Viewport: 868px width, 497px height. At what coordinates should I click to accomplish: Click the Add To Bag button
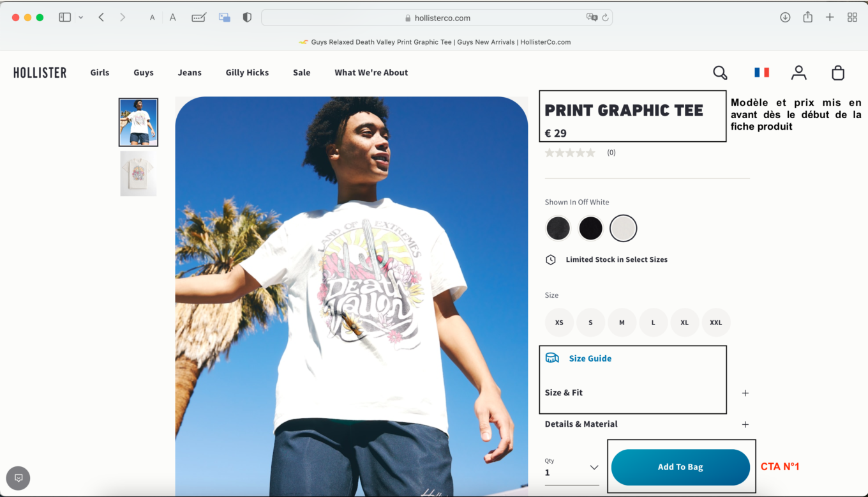[680, 467]
